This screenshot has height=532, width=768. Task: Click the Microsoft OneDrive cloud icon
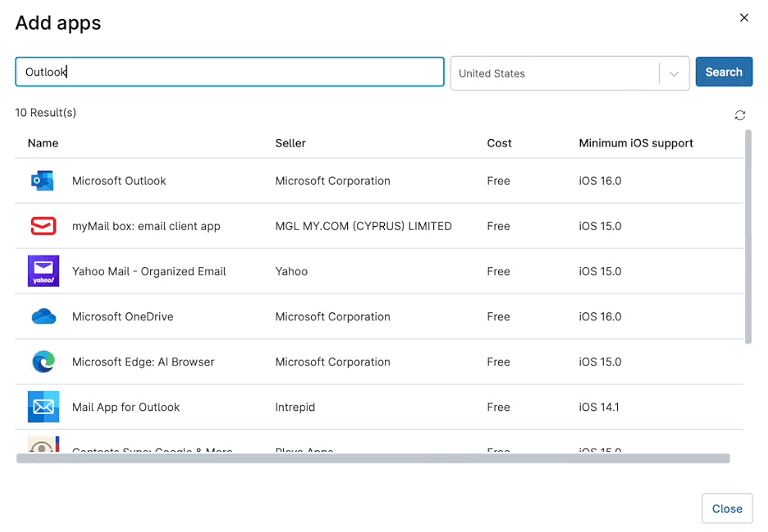click(x=43, y=316)
